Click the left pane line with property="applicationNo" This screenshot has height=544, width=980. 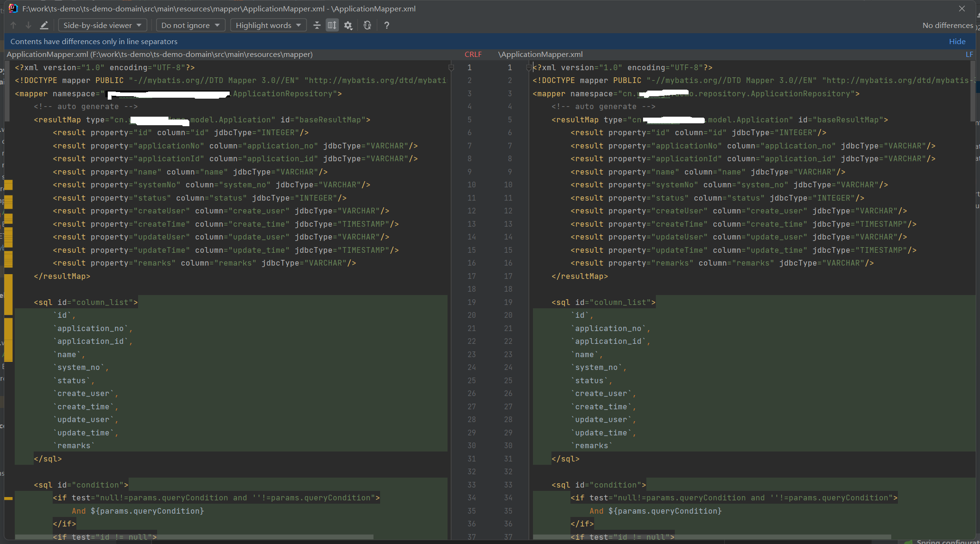click(x=235, y=146)
